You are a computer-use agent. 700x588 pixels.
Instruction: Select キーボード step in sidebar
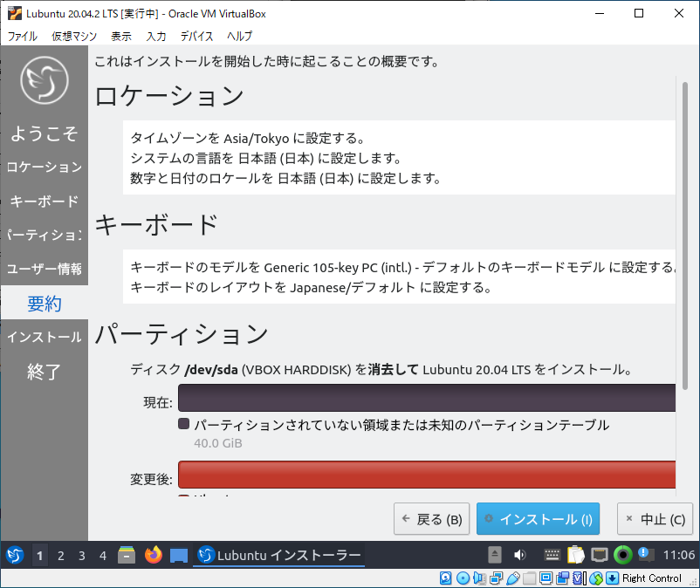tap(45, 202)
